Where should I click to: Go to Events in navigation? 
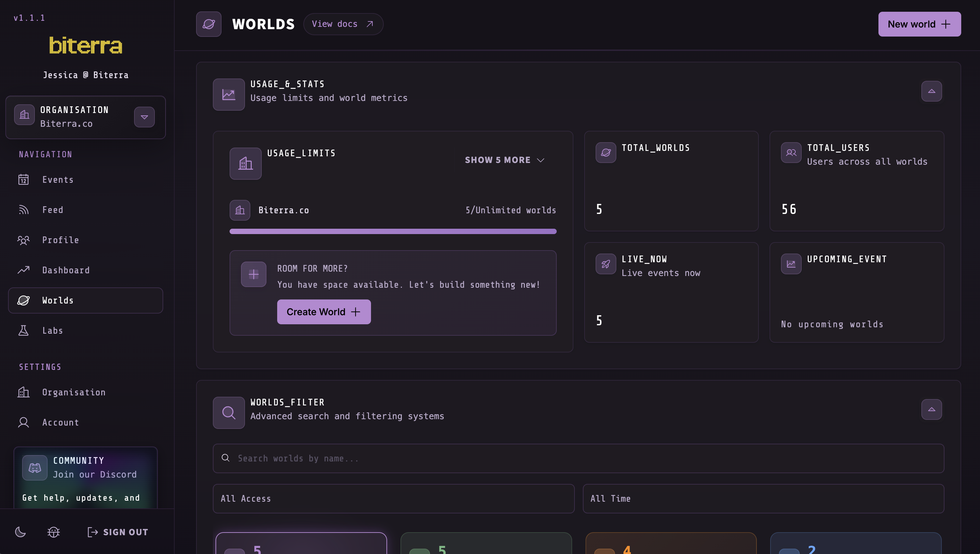pos(85,180)
